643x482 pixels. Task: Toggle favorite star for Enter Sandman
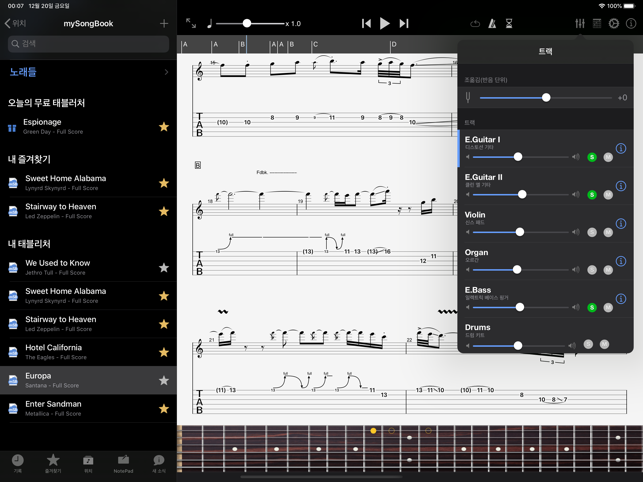click(x=164, y=409)
